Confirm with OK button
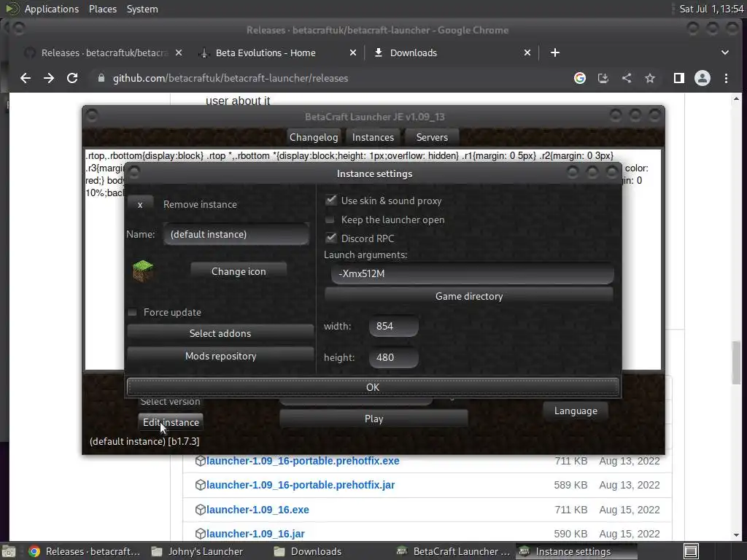747x560 pixels. point(373,387)
